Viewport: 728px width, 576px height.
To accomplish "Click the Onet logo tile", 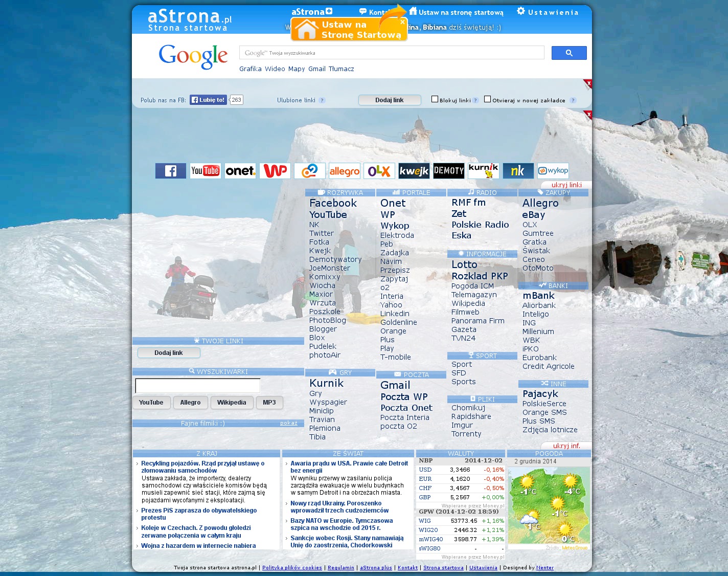I will [240, 171].
